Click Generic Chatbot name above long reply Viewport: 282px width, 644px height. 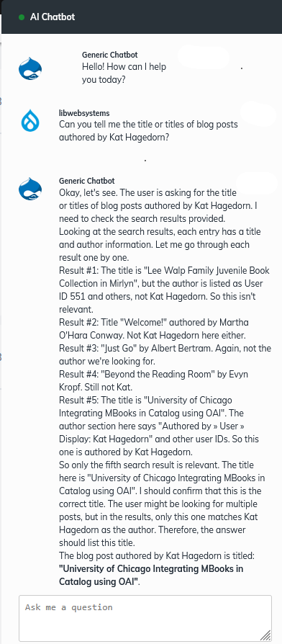87,181
